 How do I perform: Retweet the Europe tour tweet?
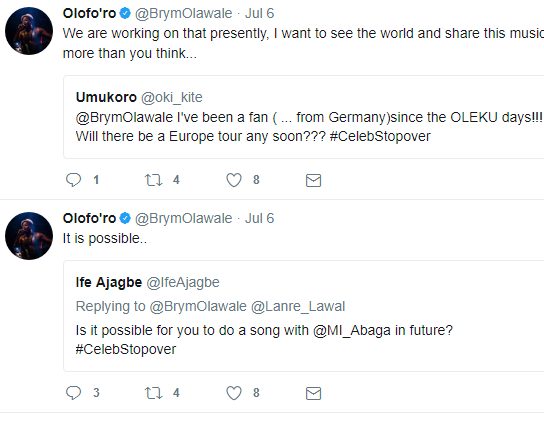153,180
